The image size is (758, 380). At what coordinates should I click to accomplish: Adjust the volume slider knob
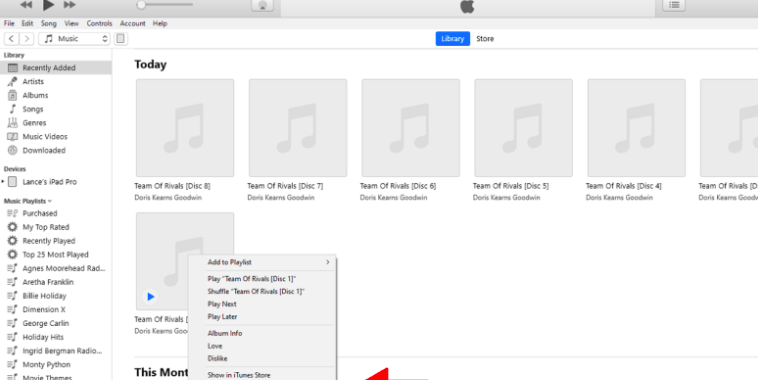[x=141, y=5]
